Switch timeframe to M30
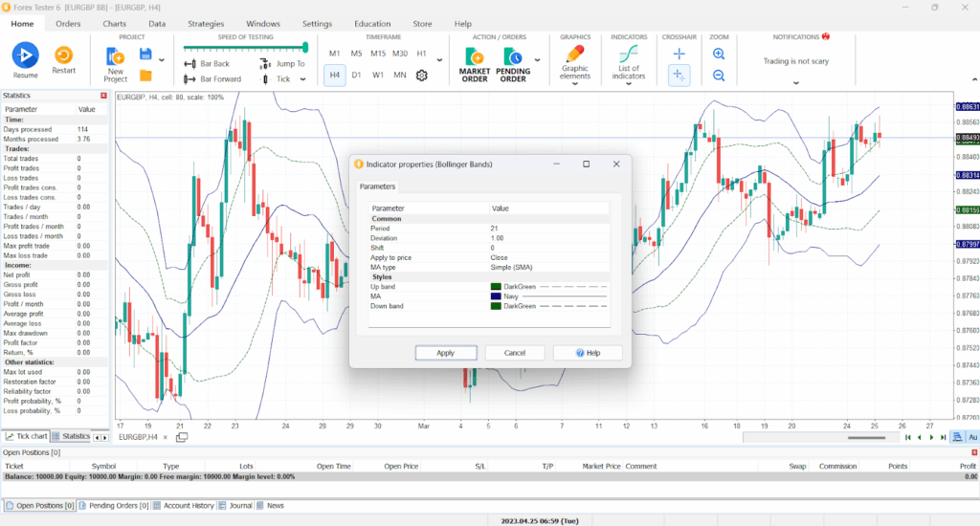The width and height of the screenshot is (980, 526). (x=400, y=54)
